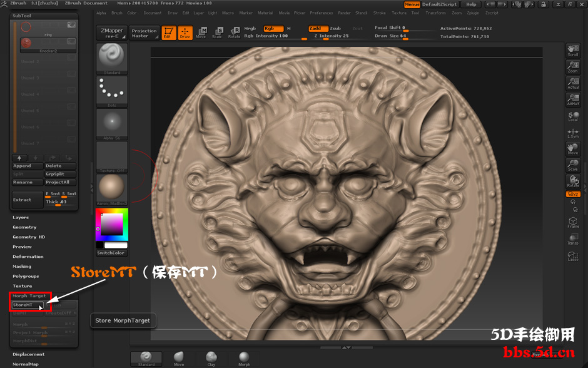The height and width of the screenshot is (368, 588).
Task: Select the Clay brush at bottom shelf
Action: [x=211, y=359]
